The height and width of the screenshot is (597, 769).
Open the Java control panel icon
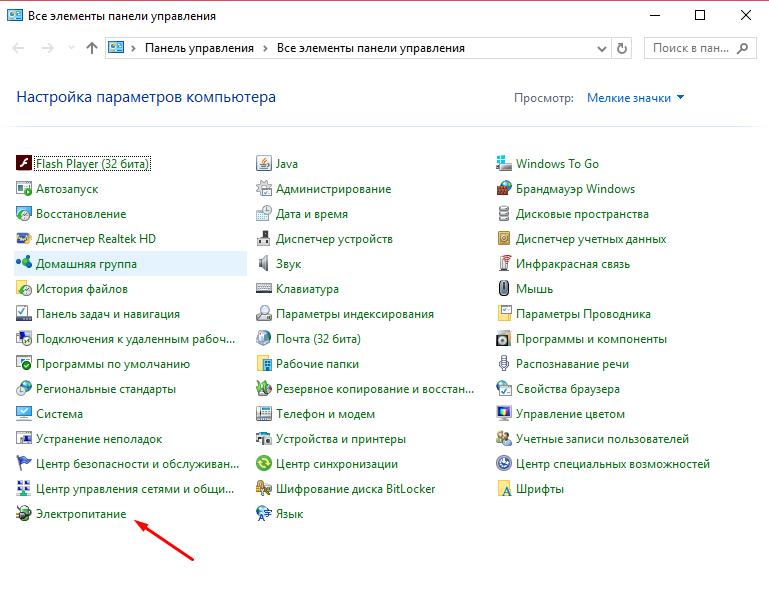click(x=264, y=164)
